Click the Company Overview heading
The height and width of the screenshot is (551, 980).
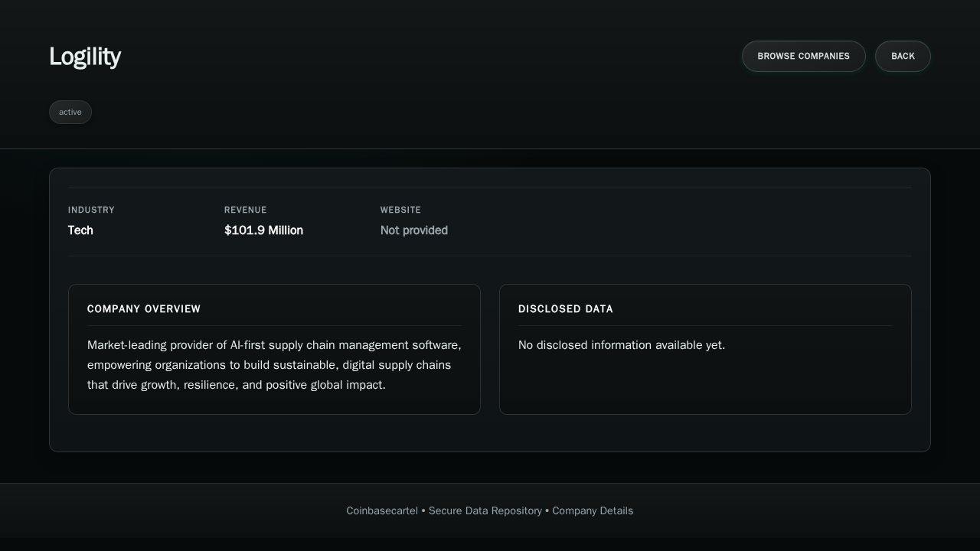[x=144, y=309]
